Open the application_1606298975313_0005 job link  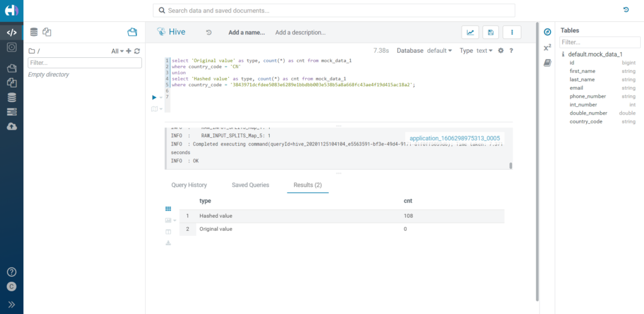click(455, 138)
